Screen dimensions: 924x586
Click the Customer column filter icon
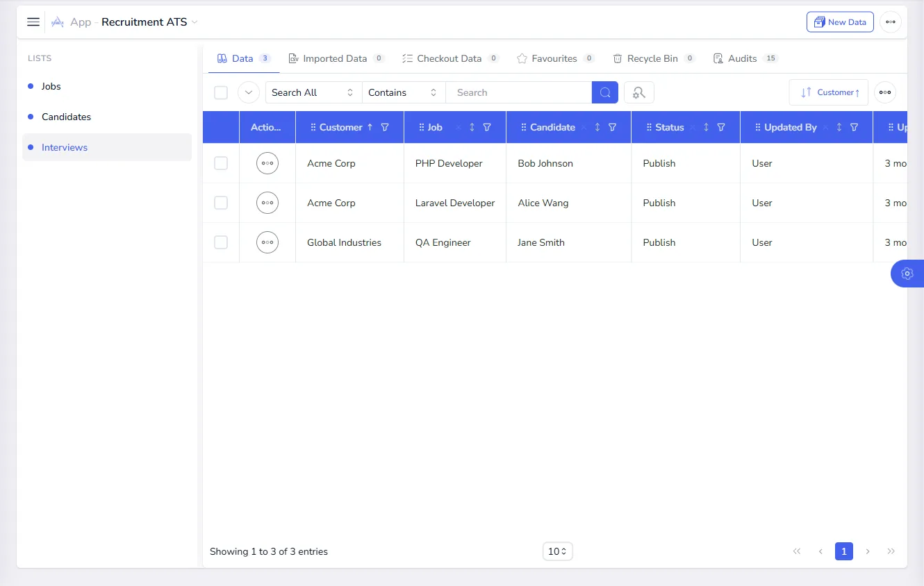pos(385,127)
